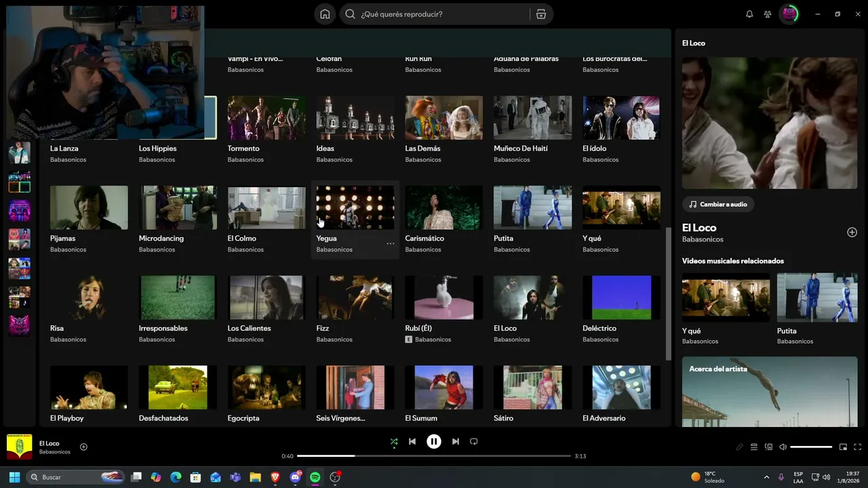Mute the volume with the speaker icon
This screenshot has height=488, width=868.
(783, 447)
